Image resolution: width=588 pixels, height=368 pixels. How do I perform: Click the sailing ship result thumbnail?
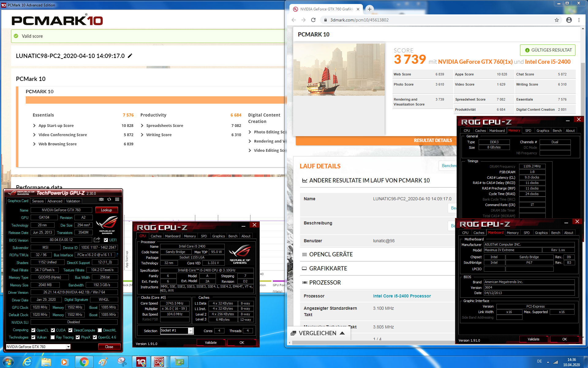tap(339, 69)
